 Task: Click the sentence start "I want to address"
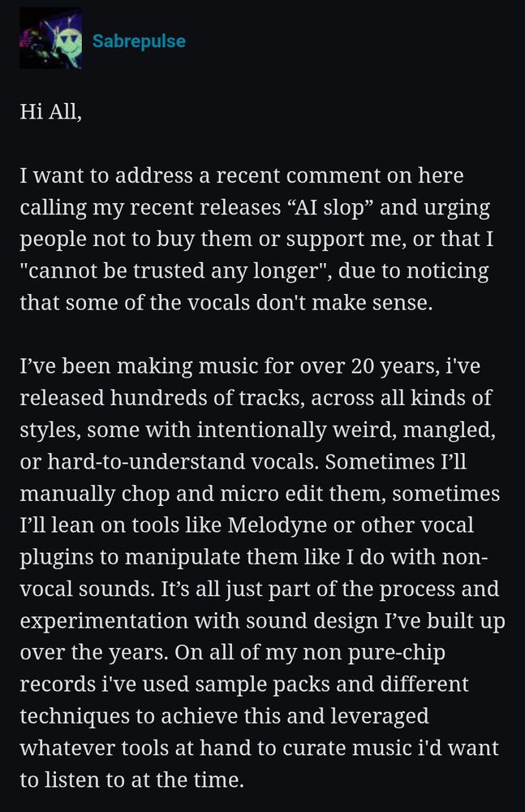tap(106, 175)
